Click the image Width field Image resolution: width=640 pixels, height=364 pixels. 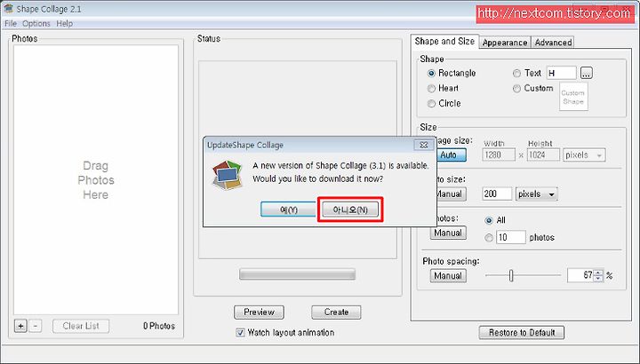pos(499,154)
